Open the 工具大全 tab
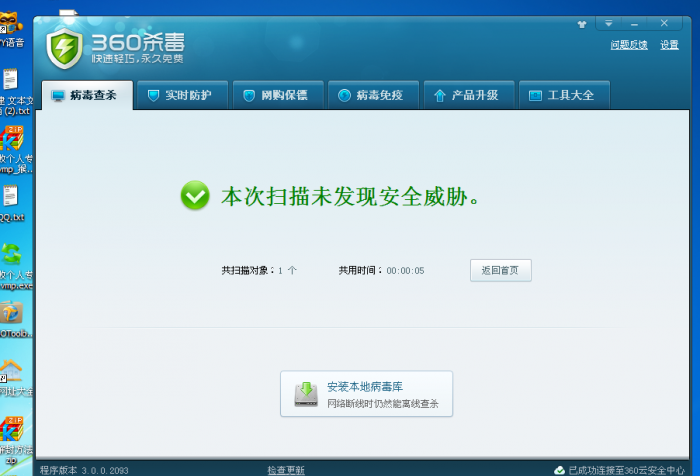The image size is (700, 476). tap(565, 95)
